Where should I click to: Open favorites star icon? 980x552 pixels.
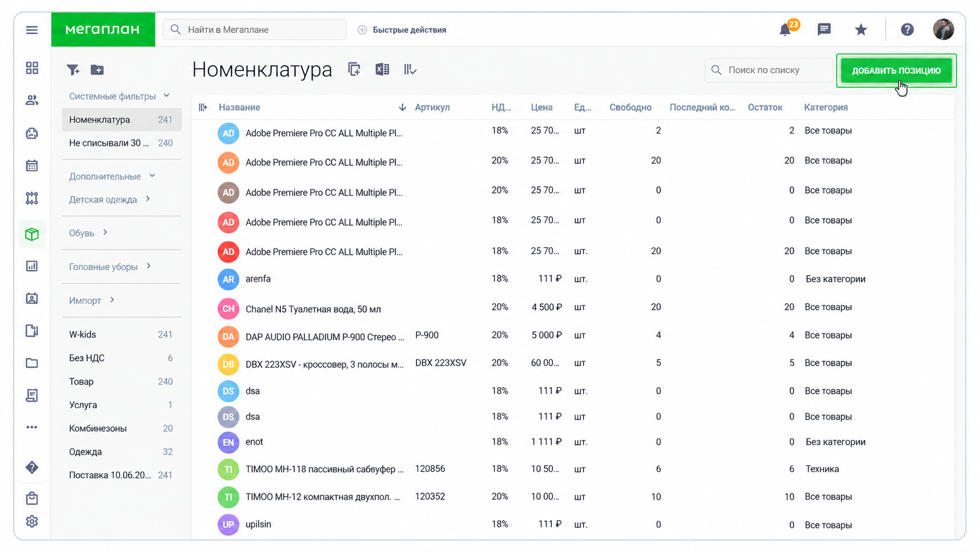[x=860, y=29]
